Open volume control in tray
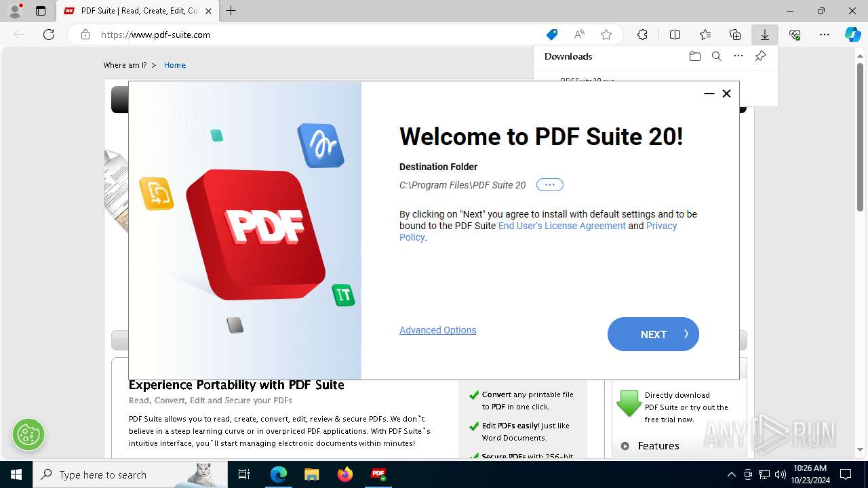868x488 pixels. tap(780, 474)
